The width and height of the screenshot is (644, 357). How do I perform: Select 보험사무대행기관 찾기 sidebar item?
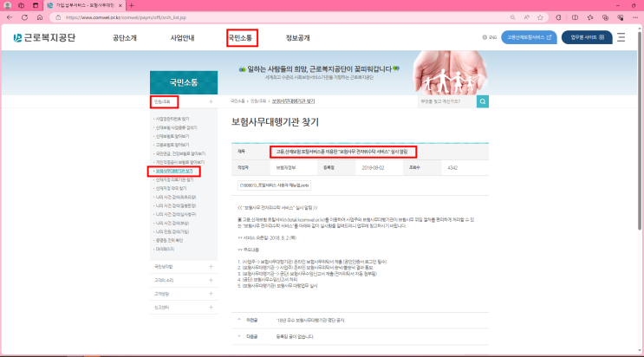point(174,171)
